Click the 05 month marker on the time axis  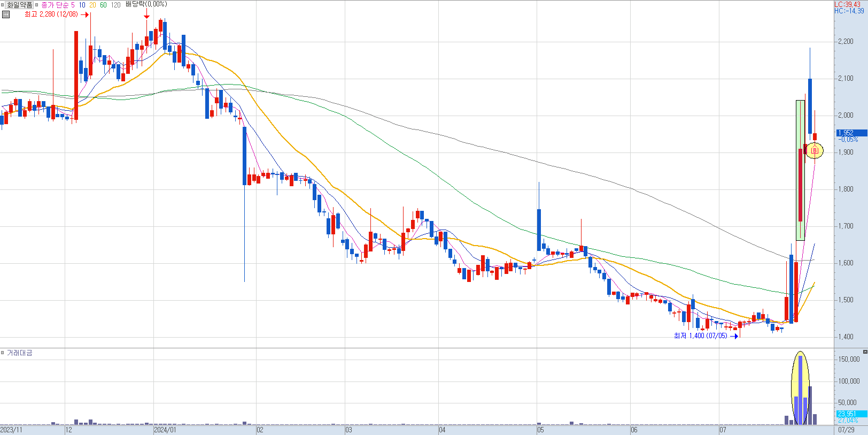(x=540, y=430)
